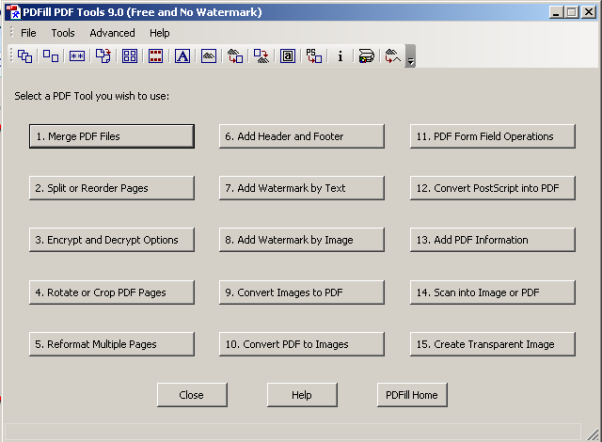Viewport: 602px width, 442px height.
Task: Click the Split or Reorder toolbar icon
Action: [x=51, y=56]
